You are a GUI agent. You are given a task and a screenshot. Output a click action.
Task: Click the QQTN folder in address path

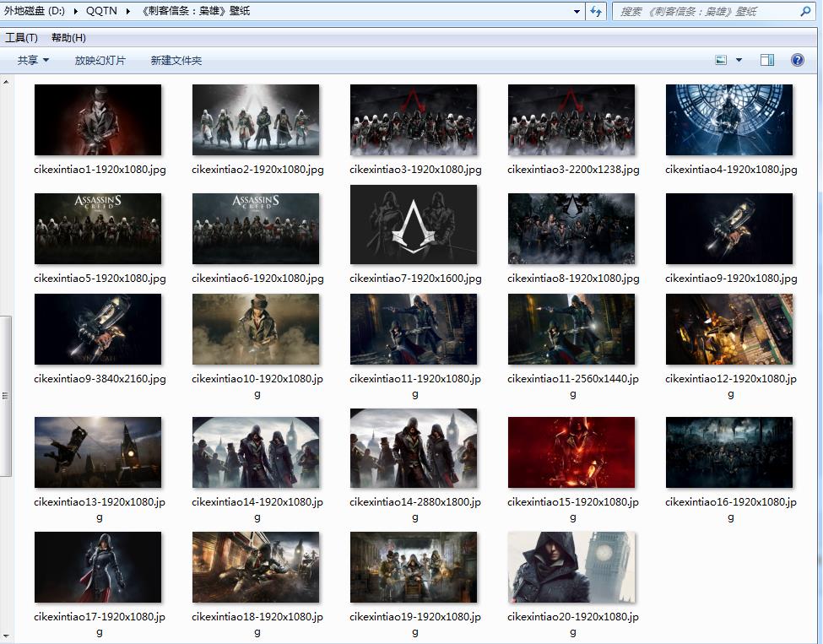pyautogui.click(x=101, y=12)
